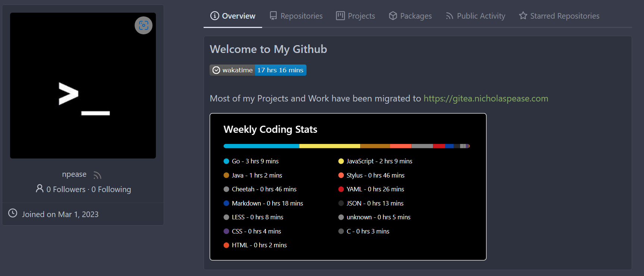The height and width of the screenshot is (276, 644).
Task: Click the avatar image-search icon
Action: 144,25
